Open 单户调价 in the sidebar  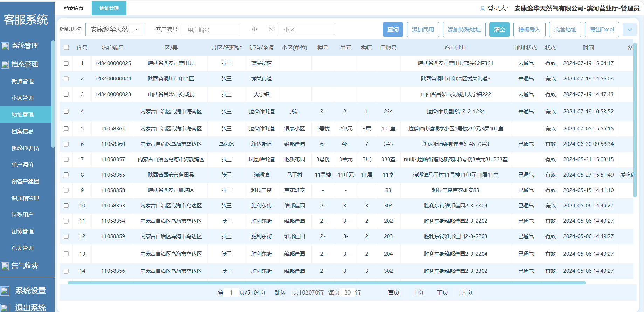click(22, 164)
